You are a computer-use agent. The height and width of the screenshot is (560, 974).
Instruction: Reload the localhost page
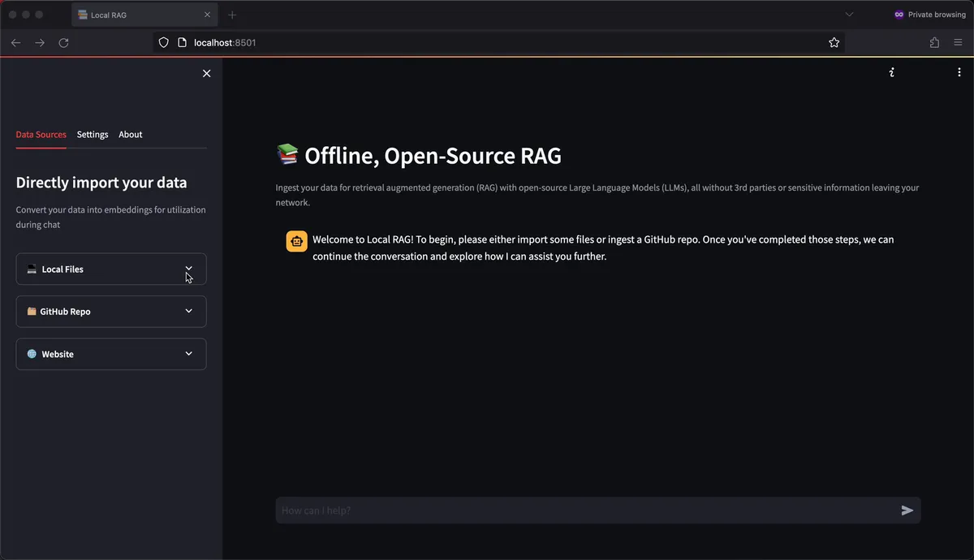click(x=63, y=42)
